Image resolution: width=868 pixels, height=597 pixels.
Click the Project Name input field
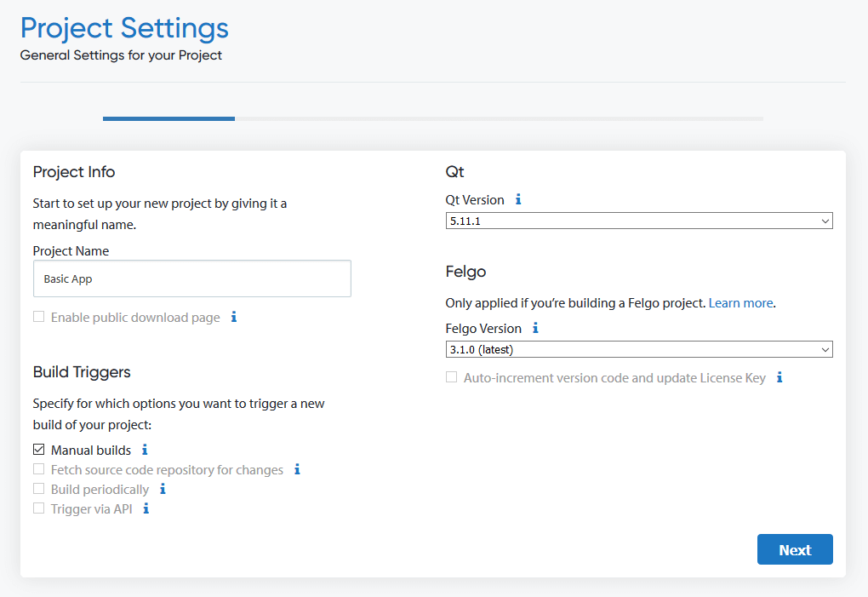[192, 278]
